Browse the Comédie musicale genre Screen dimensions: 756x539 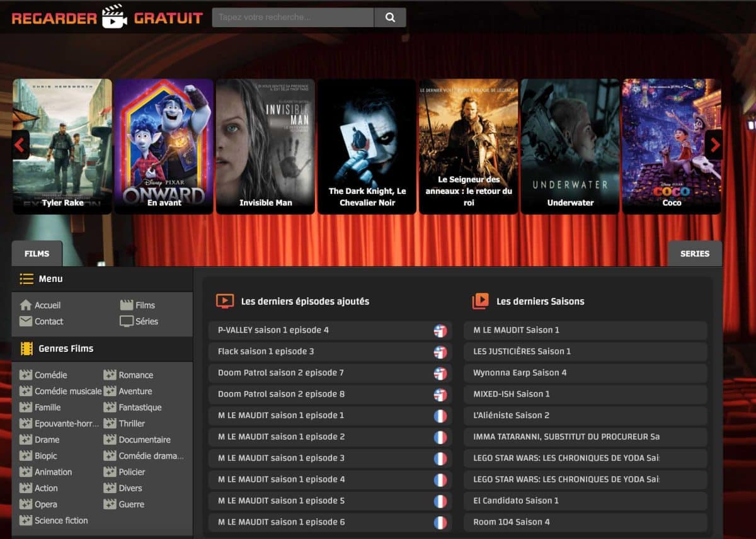pyautogui.click(x=68, y=391)
